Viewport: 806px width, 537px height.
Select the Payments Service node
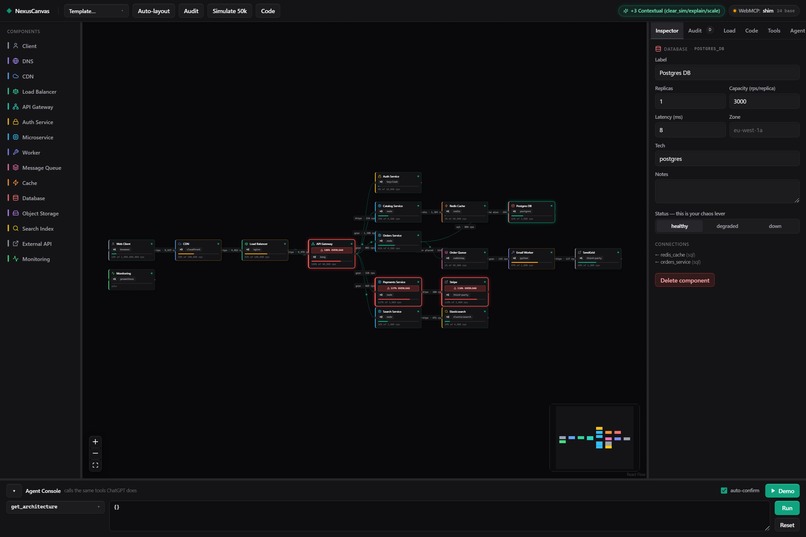[x=398, y=292]
